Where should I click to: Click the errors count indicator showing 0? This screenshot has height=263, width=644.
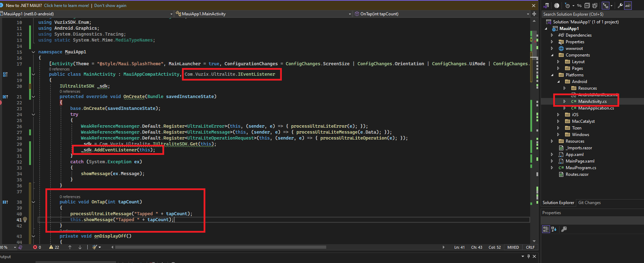37,247
